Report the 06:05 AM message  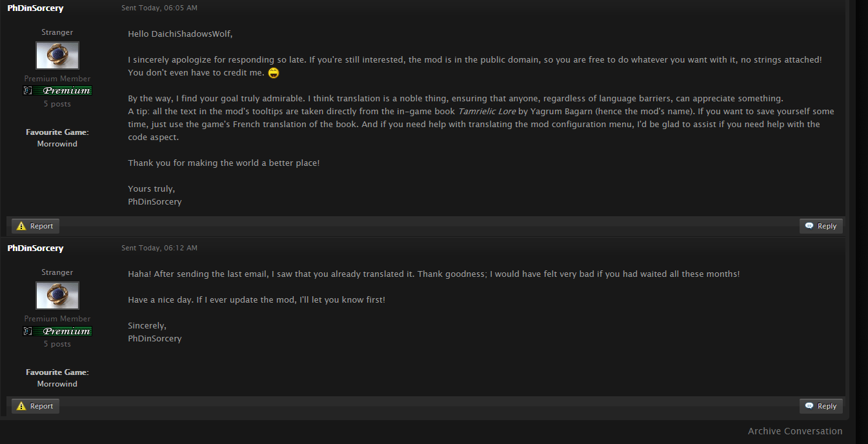(x=35, y=226)
